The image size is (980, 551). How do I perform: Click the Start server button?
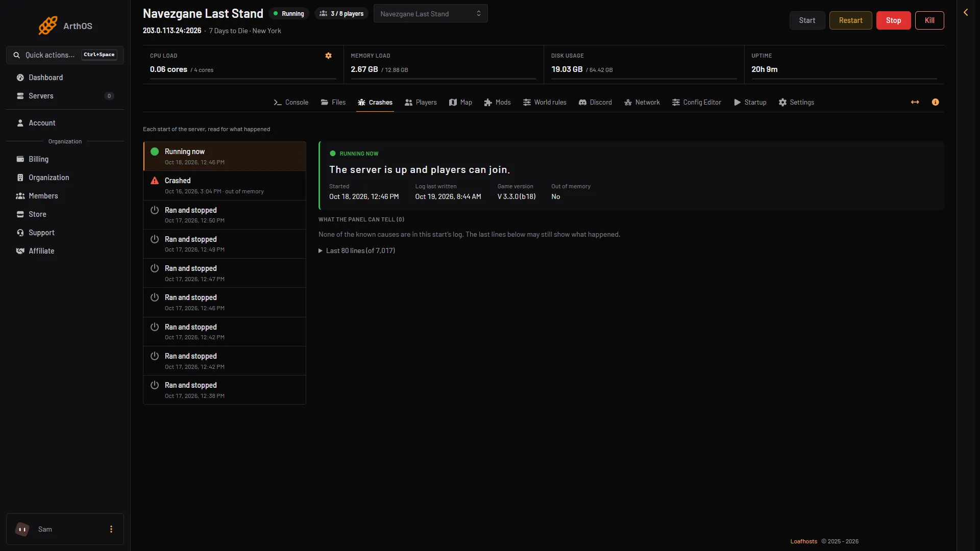[807, 20]
